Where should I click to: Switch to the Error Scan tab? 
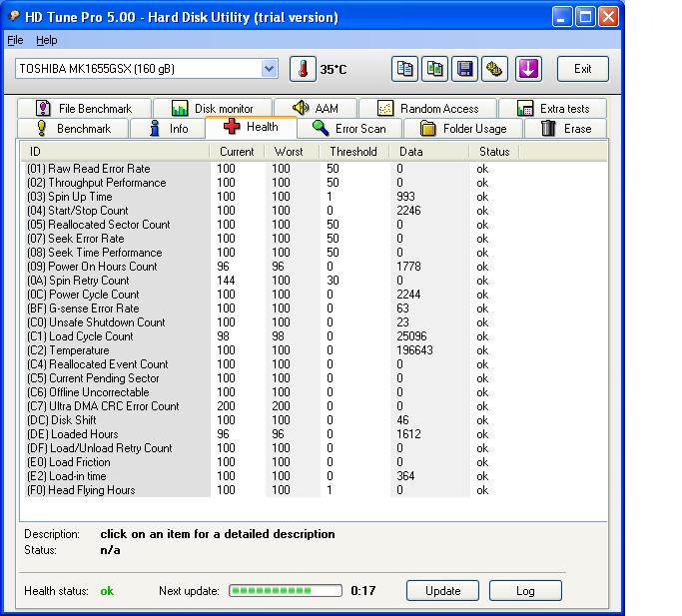[x=349, y=129]
